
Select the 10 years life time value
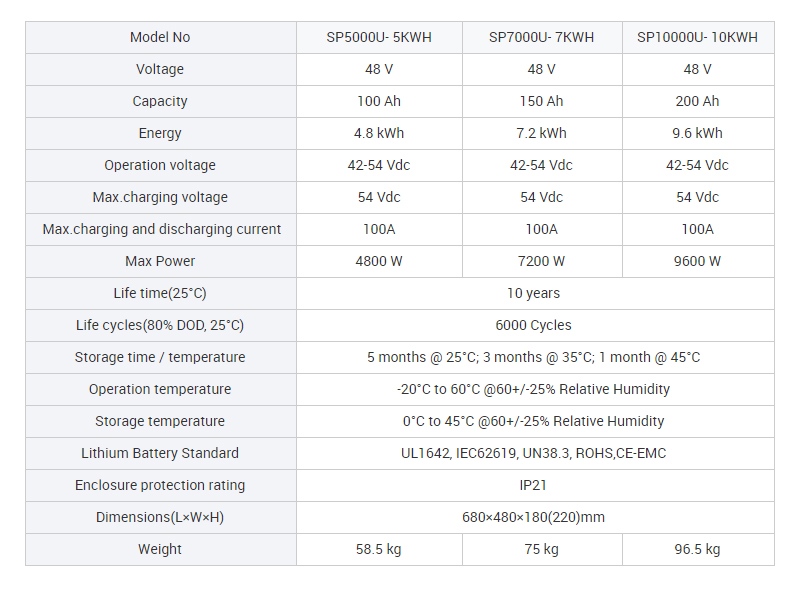tap(534, 293)
